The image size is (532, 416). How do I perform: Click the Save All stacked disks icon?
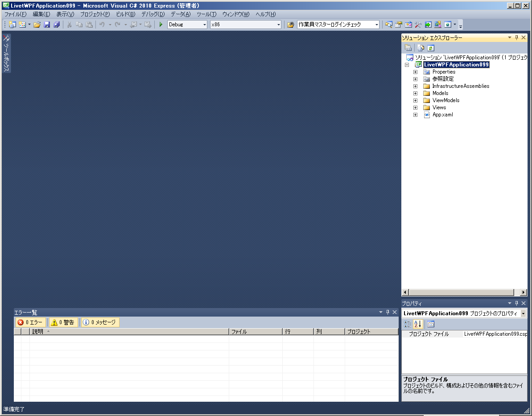(x=57, y=25)
